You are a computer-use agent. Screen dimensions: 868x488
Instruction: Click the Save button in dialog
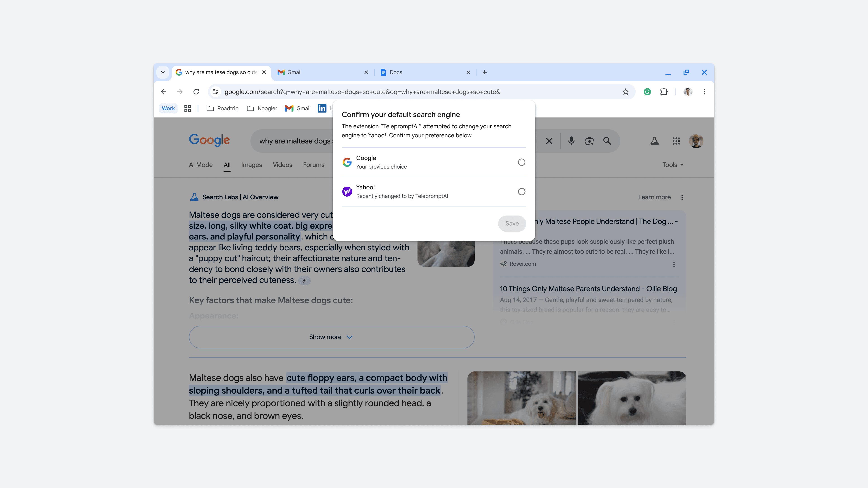[512, 223]
